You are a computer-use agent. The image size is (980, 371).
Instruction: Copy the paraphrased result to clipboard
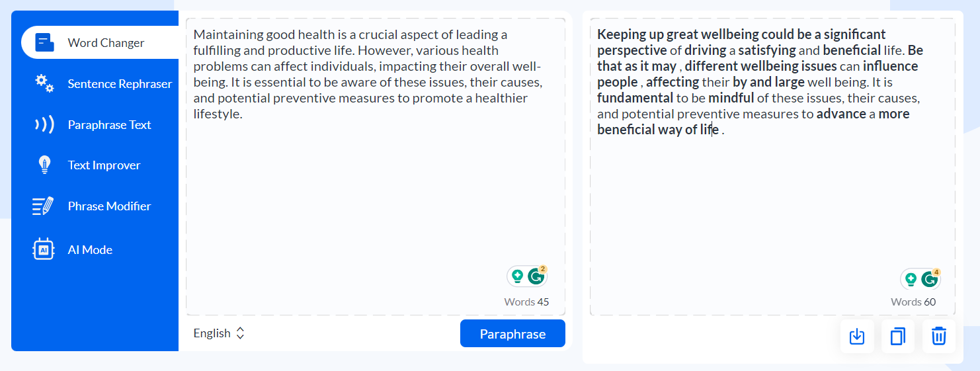click(898, 337)
